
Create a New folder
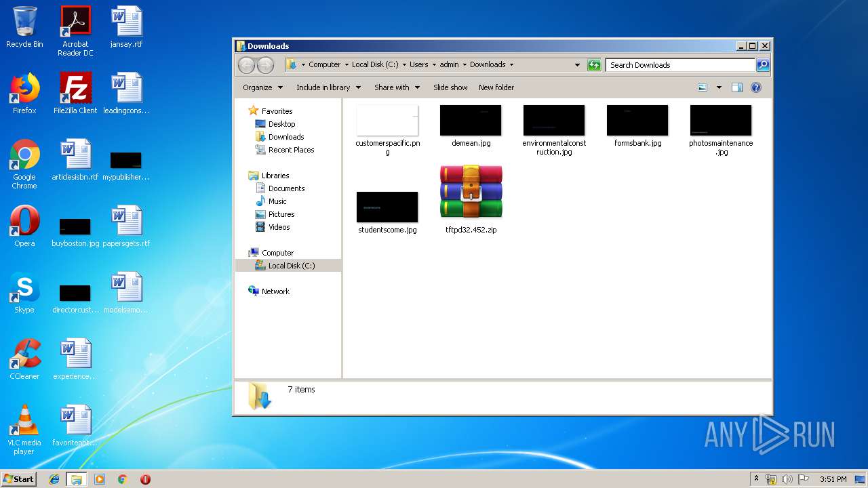point(496,87)
